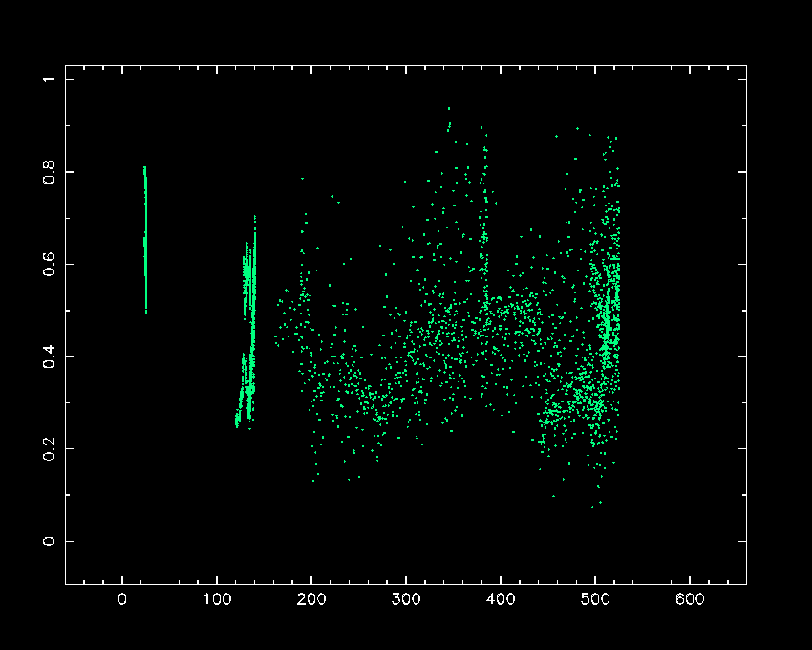
Task: Click the x-axis label 600
Action: pos(690,599)
